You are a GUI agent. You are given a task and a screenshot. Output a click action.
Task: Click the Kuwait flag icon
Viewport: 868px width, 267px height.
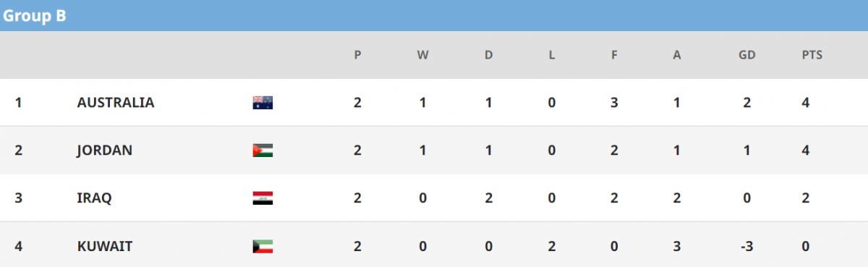point(263,246)
